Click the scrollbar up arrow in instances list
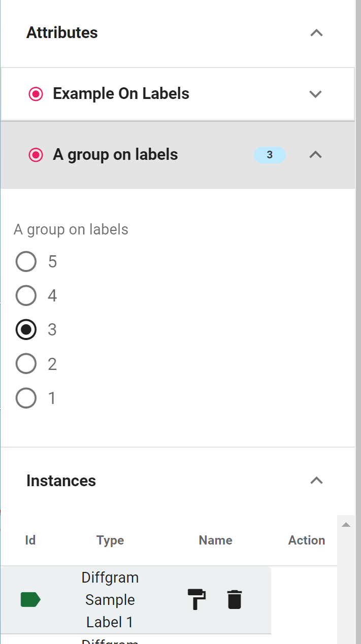The height and width of the screenshot is (644, 361). coord(346,525)
